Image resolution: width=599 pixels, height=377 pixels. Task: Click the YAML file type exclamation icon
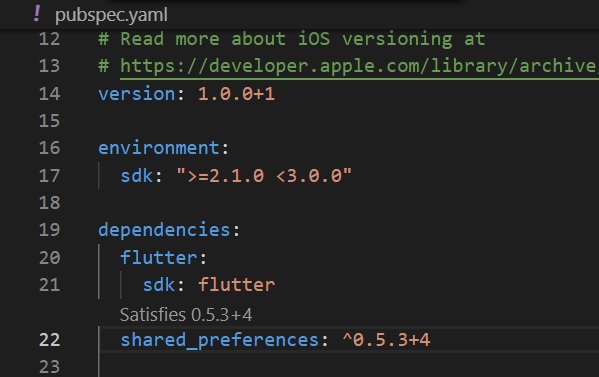pos(37,14)
